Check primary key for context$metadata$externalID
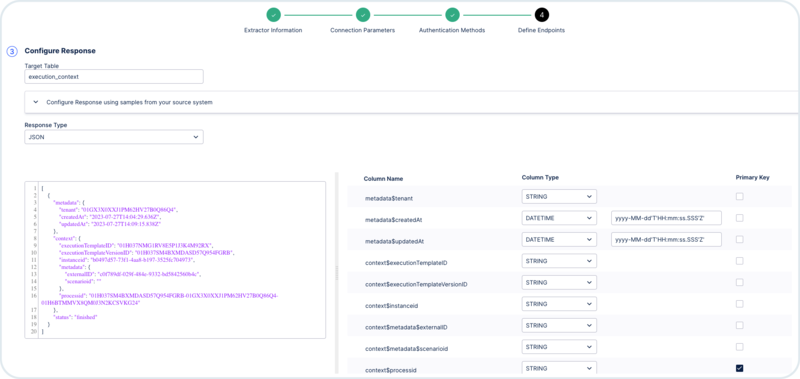Viewport: 800px width, 379px height. (739, 325)
